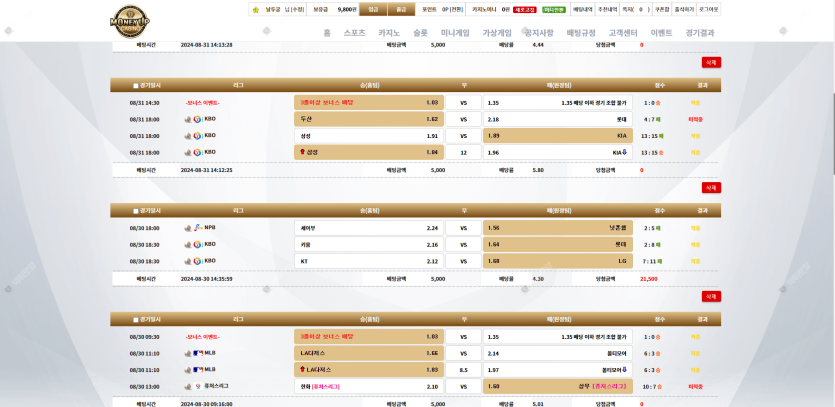Delete the bet placed at 14:13:28
Screen dimensions: 835x407
click(711, 62)
